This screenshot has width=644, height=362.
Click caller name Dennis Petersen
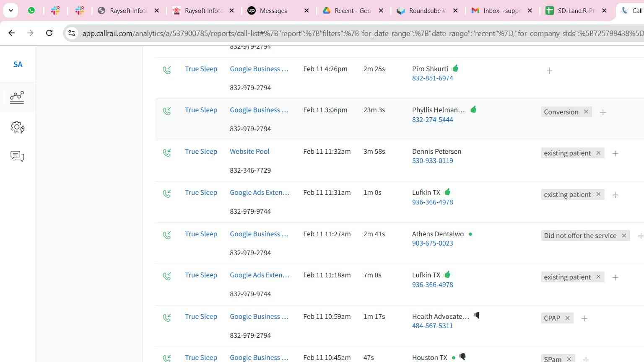[x=436, y=151]
